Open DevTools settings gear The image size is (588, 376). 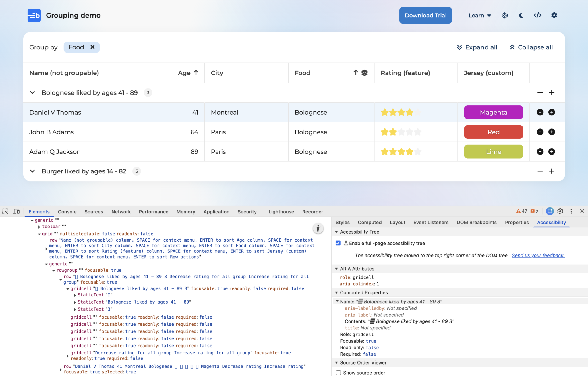tap(560, 211)
